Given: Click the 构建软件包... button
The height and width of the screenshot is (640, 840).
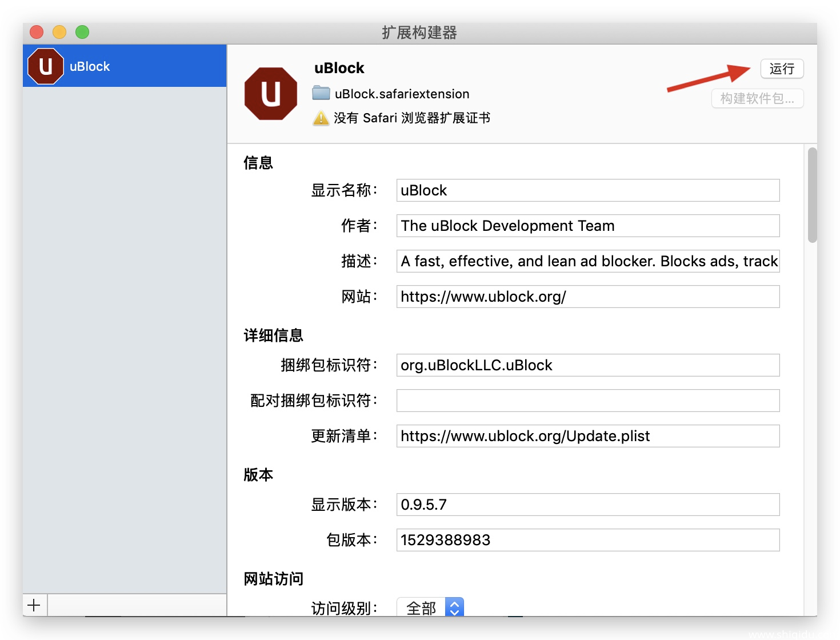Looking at the screenshot, I should pos(758,98).
